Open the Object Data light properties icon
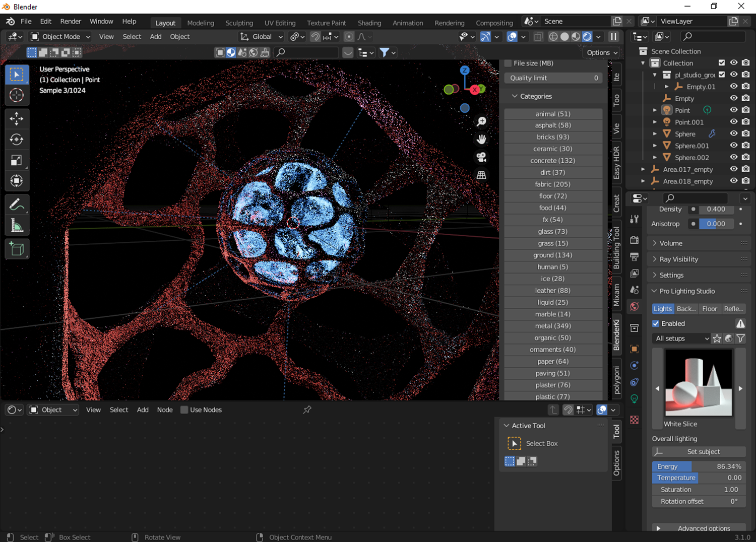 point(635,398)
